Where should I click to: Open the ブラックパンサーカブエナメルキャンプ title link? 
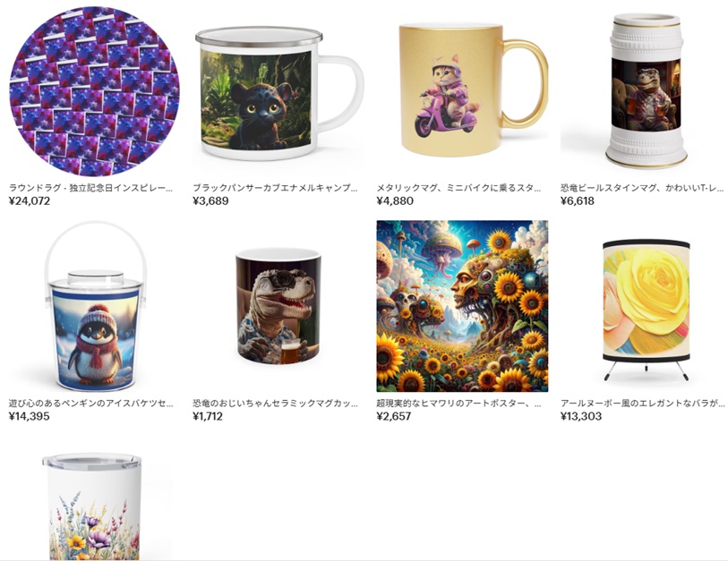pos(275,188)
